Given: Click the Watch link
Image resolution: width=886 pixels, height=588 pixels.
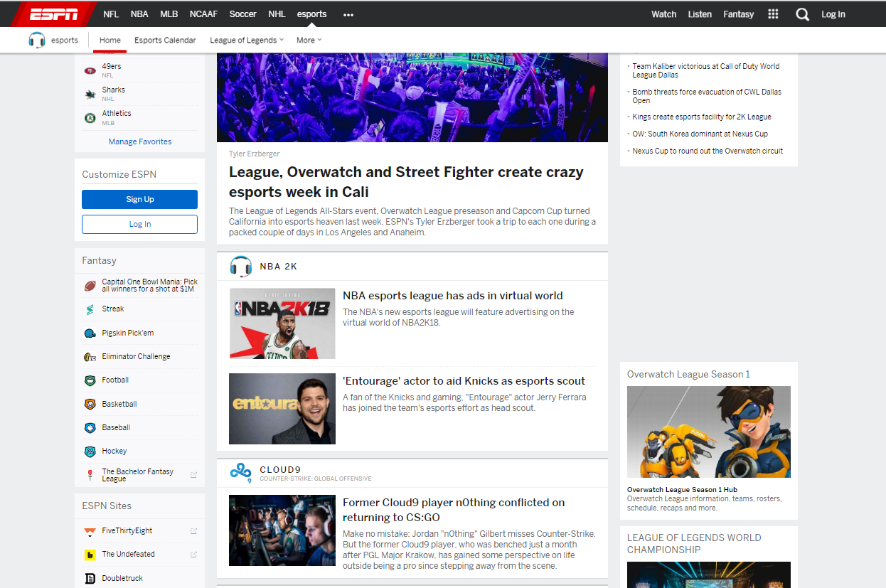Looking at the screenshot, I should (x=664, y=14).
